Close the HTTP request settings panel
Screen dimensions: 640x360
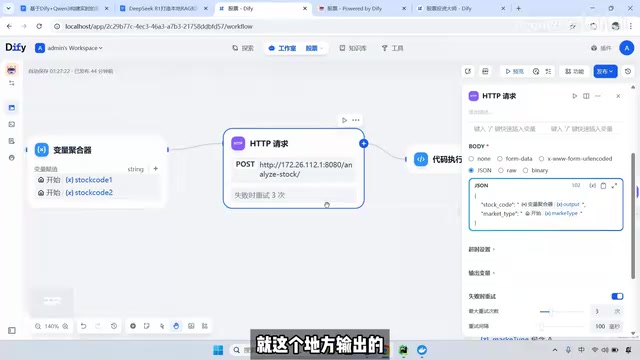tap(618, 96)
